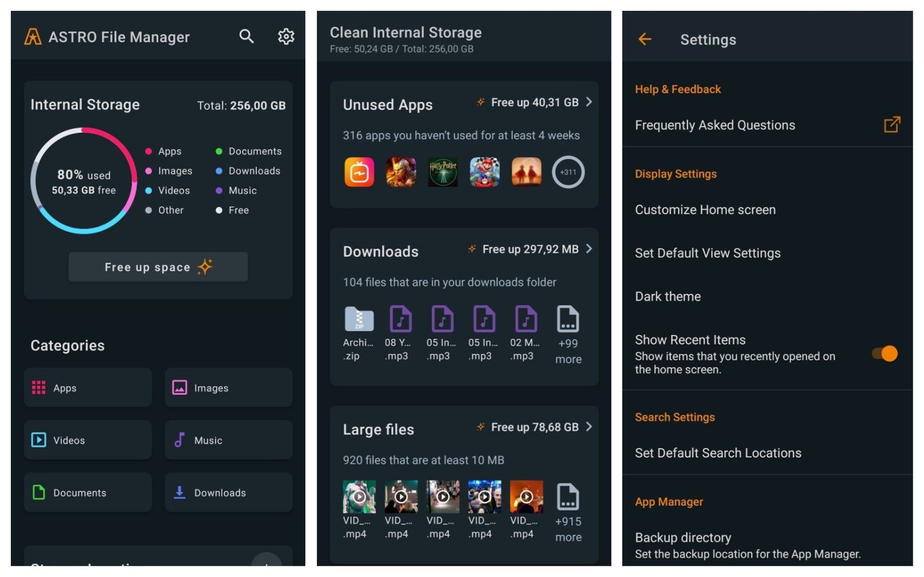
Task: Expand Unused Apps free up chevron
Action: pyautogui.click(x=589, y=102)
